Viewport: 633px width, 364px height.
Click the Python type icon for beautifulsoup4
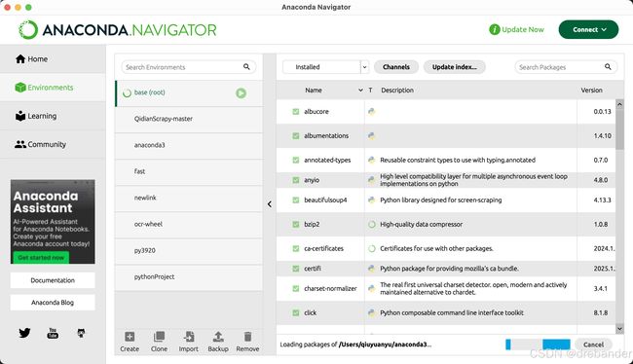[371, 200]
